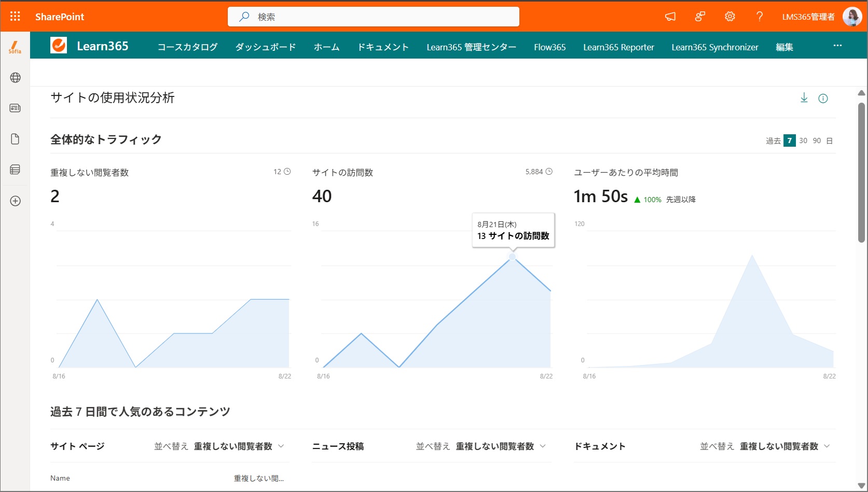This screenshot has width=868, height=492.
Task: Open the news feed icon in sidebar
Action: tap(15, 108)
